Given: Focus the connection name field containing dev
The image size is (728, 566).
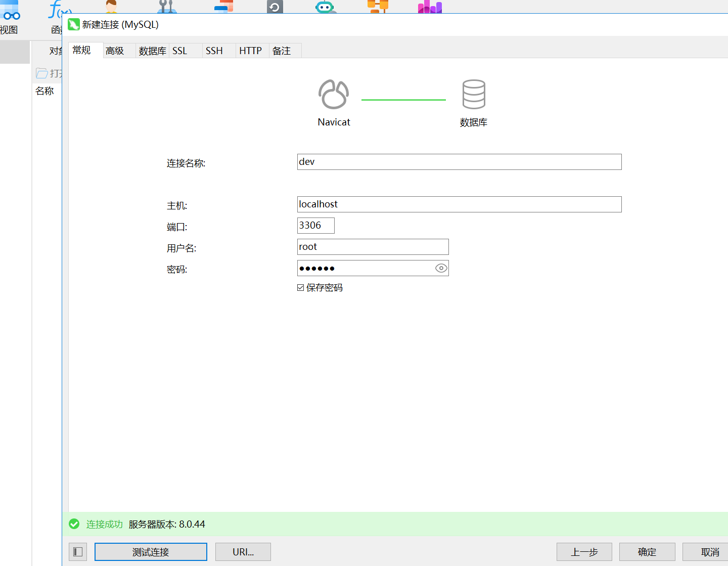Looking at the screenshot, I should [459, 162].
